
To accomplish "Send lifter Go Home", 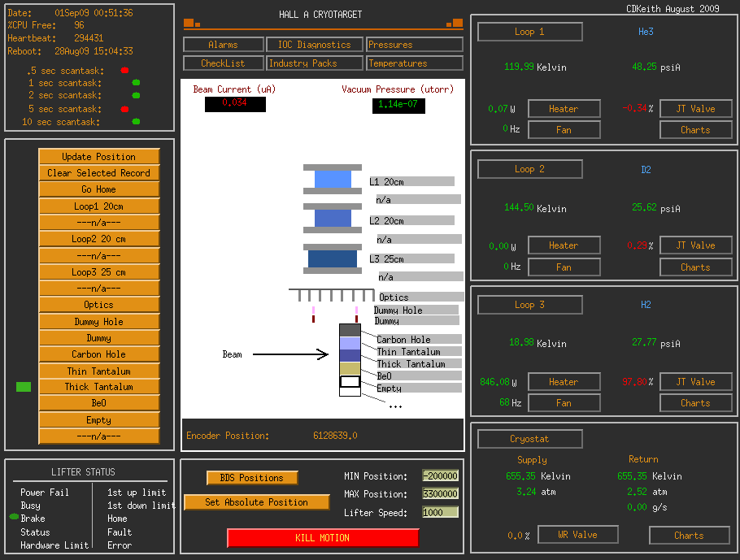I will [x=99, y=189].
